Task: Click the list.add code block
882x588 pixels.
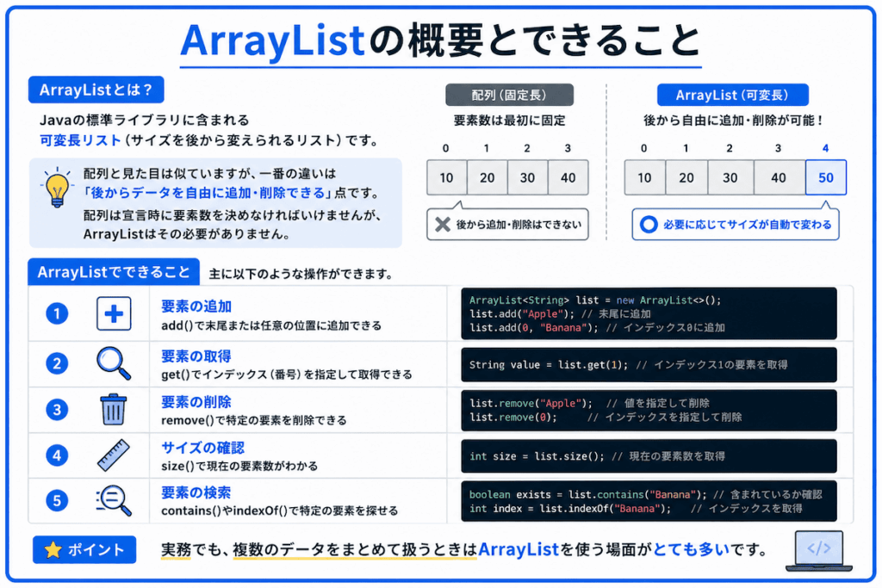Action: [x=649, y=313]
